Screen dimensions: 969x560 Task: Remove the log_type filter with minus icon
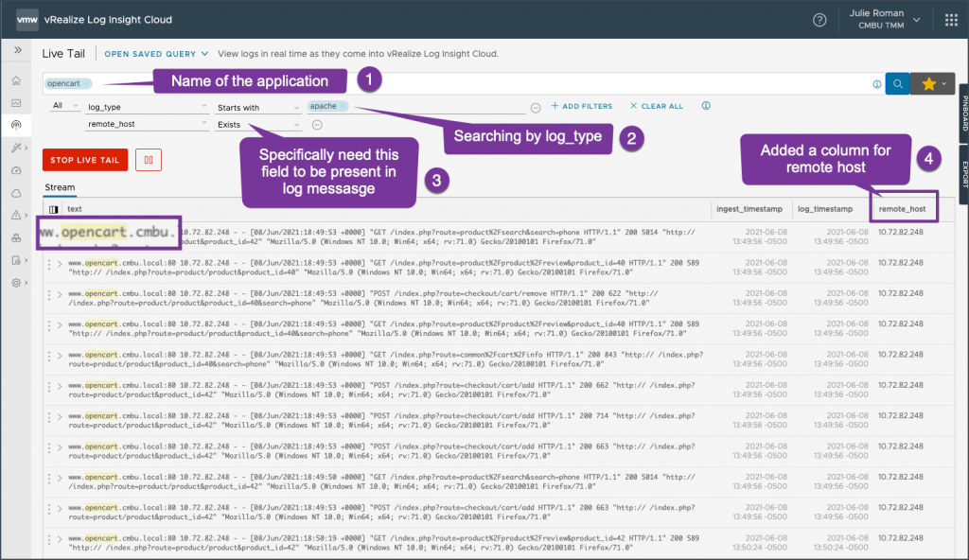point(536,108)
